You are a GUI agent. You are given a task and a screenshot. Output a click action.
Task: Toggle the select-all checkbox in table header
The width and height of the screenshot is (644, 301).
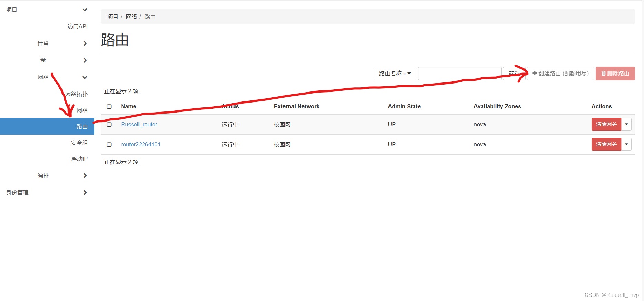click(x=109, y=107)
